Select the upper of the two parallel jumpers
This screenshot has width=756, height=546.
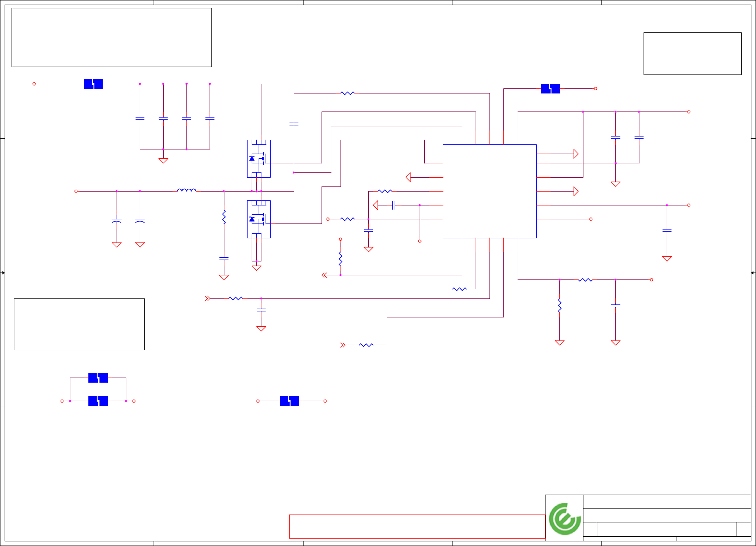(x=98, y=378)
